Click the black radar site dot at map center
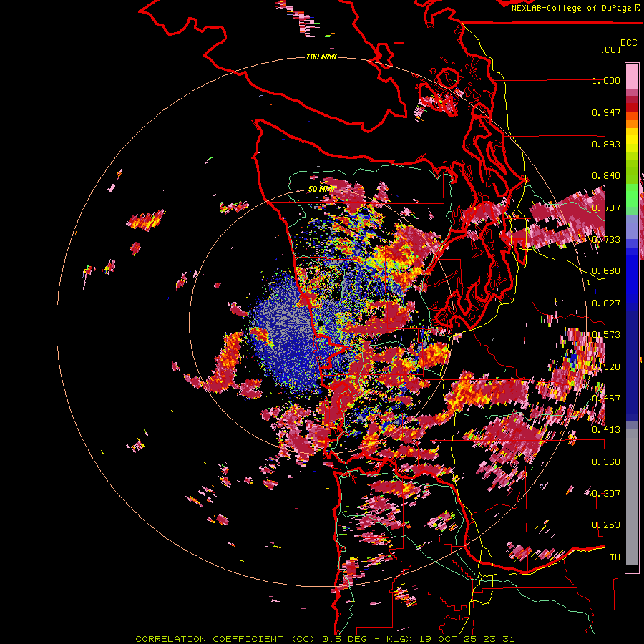The height and width of the screenshot is (644, 644). [x=321, y=323]
